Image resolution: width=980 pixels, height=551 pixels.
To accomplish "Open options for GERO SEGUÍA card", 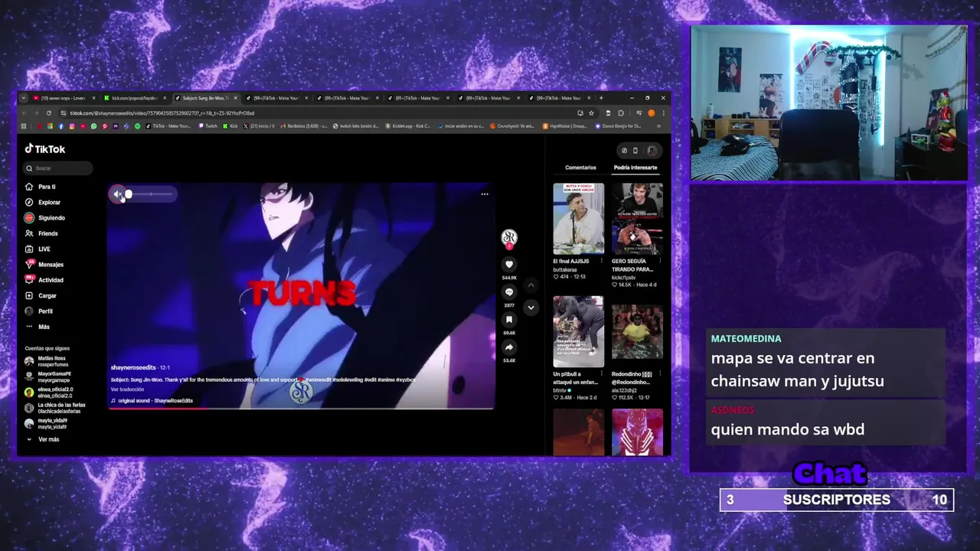I will pos(660,261).
